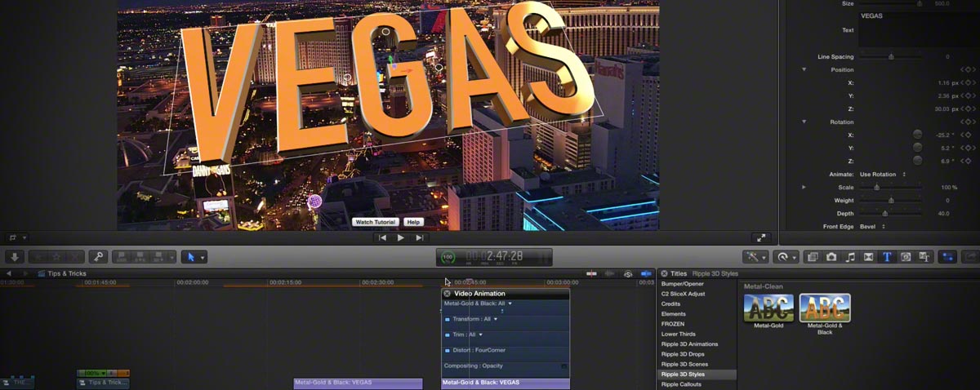Select C2 SliceX Adjust category
The image size is (980, 390).
coord(684,294)
